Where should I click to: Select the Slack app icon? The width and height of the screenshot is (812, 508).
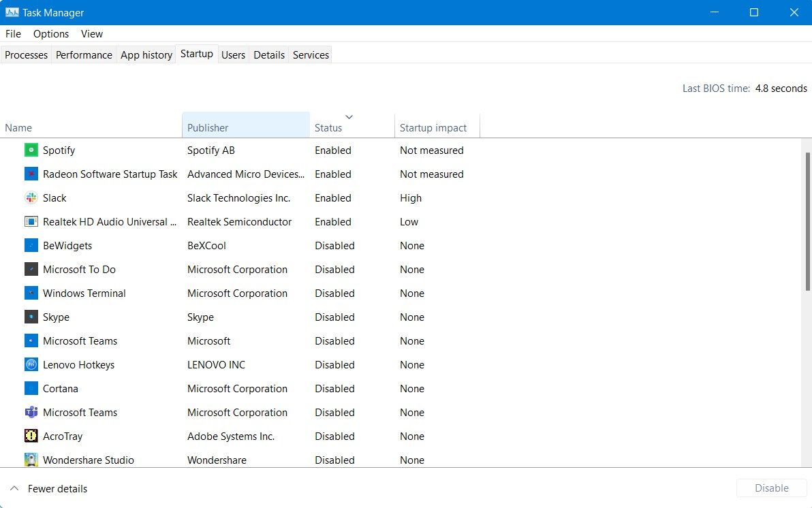coord(31,197)
